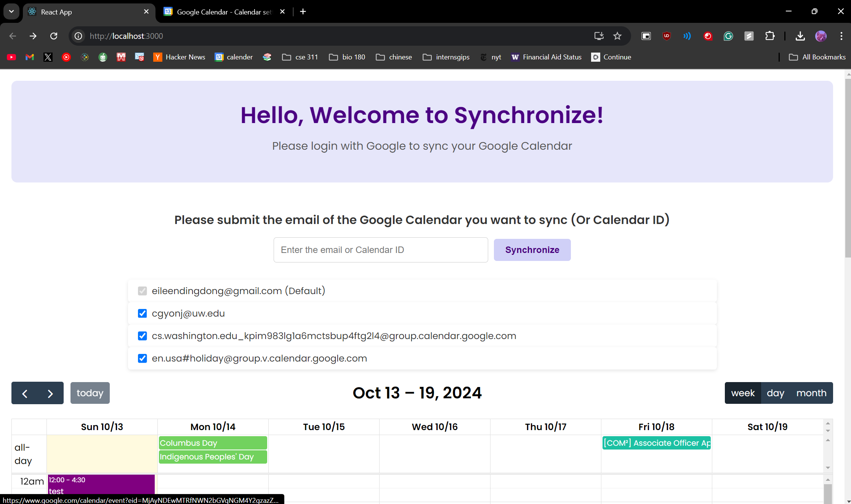The width and height of the screenshot is (851, 504).
Task: Open the Chrome extensions puzzle icon
Action: (769, 36)
